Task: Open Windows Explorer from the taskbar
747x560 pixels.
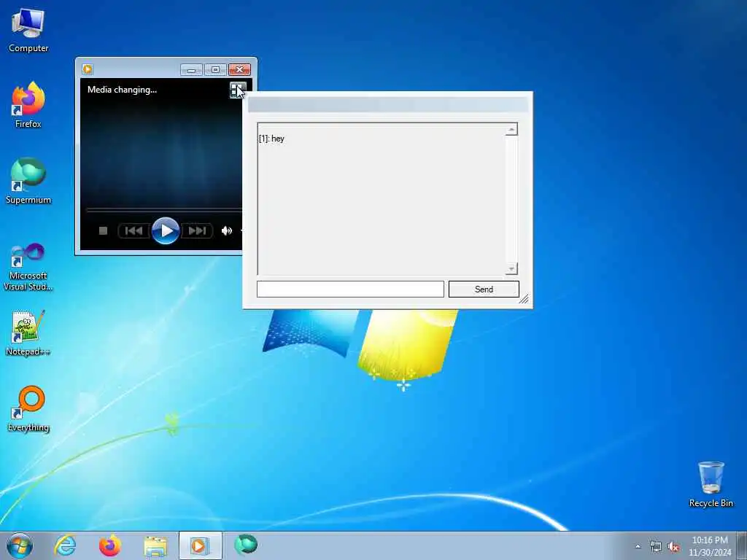Action: pos(155,545)
